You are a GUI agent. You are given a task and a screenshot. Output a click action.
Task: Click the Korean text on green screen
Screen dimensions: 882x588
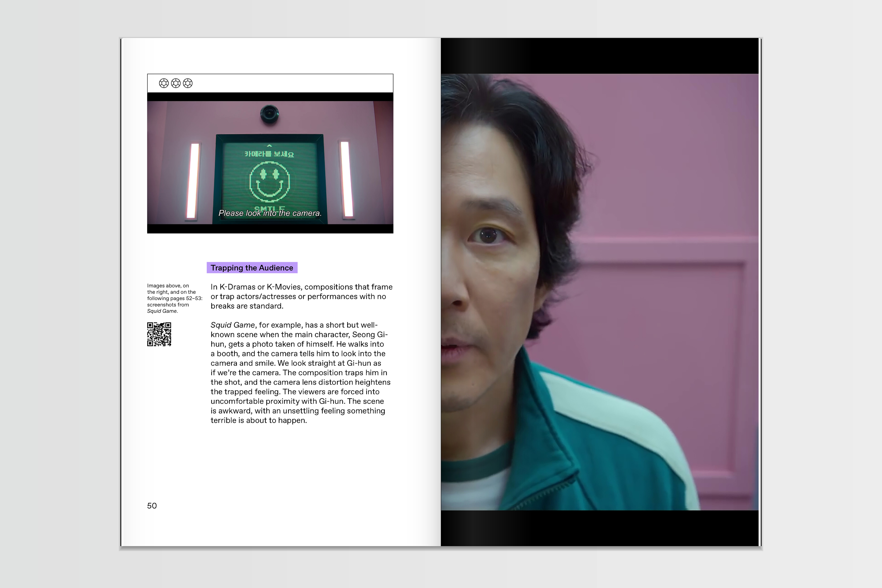(x=269, y=154)
